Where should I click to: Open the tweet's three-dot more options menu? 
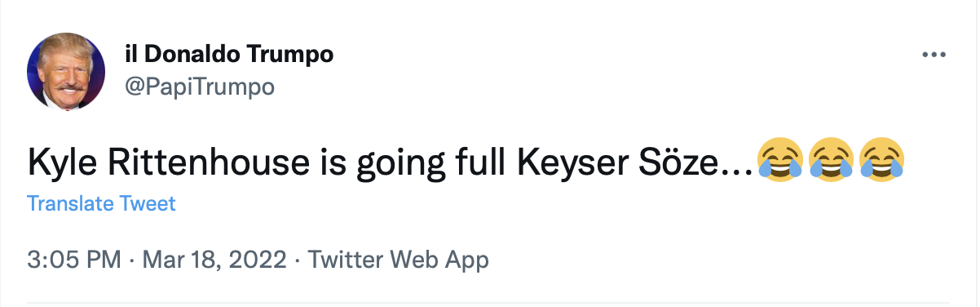(933, 55)
